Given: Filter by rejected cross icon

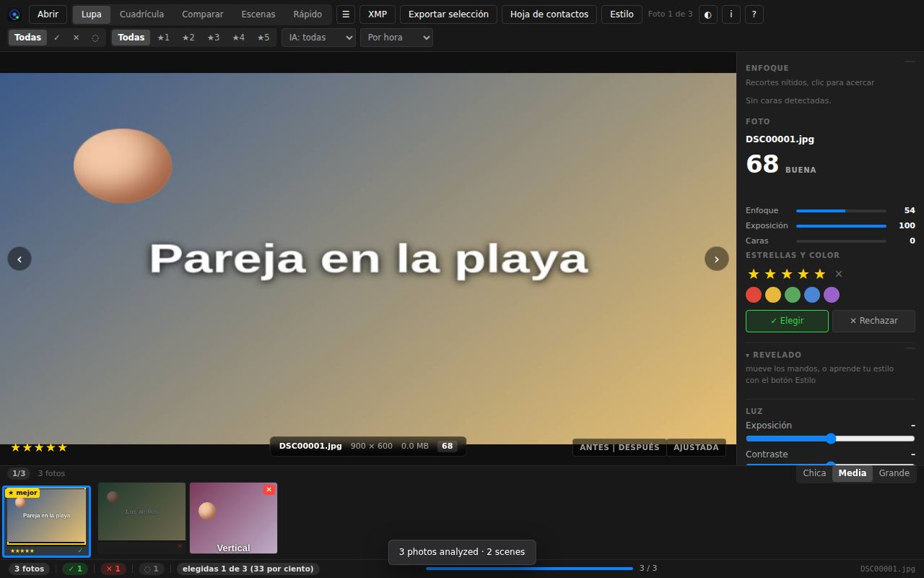Looking at the screenshot, I should point(76,38).
